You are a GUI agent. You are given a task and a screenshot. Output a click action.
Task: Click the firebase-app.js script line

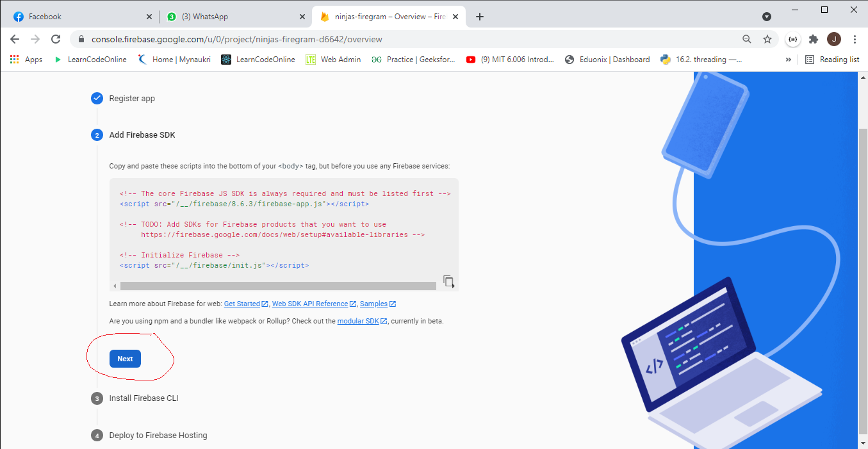[x=244, y=204]
